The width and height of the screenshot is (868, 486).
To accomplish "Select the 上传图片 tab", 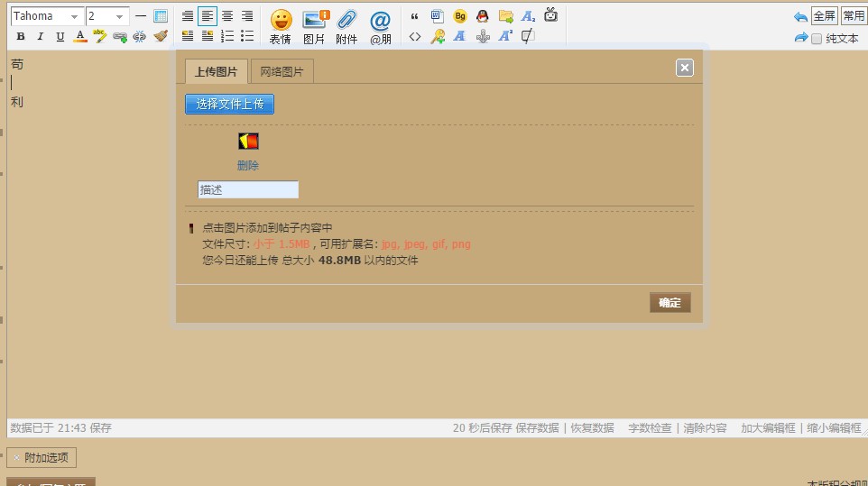I will (217, 72).
